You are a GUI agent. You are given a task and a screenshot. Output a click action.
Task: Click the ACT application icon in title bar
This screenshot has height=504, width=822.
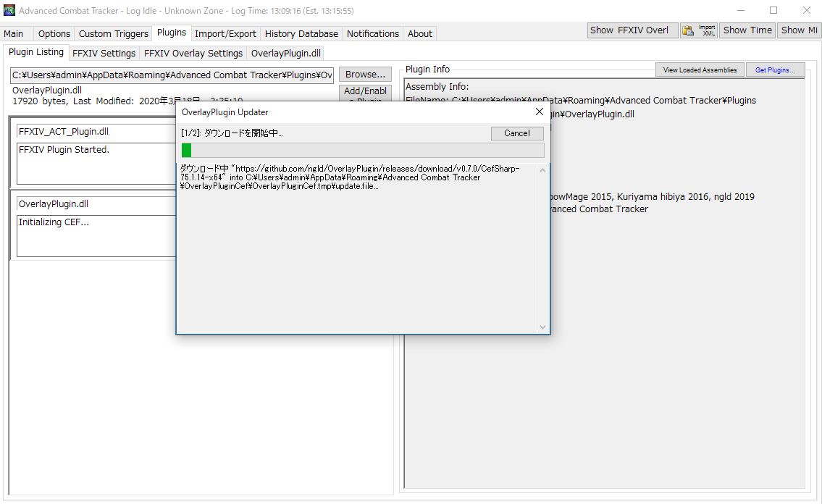coord(9,10)
